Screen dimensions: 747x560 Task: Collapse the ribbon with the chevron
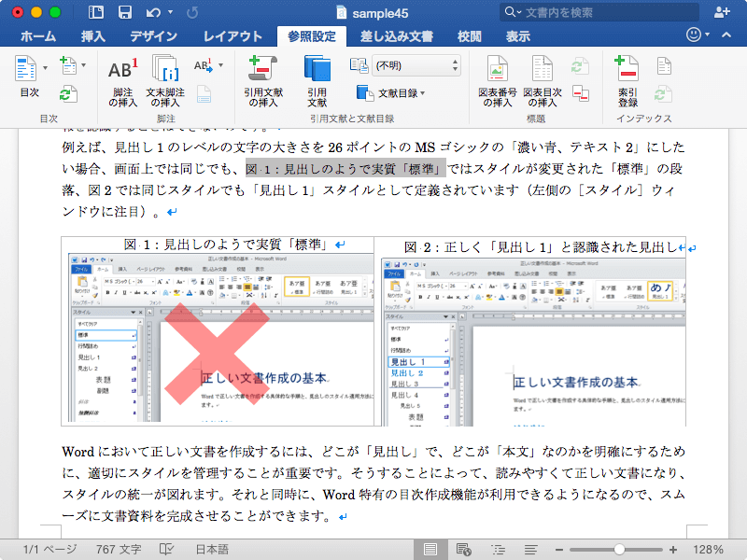[726, 35]
